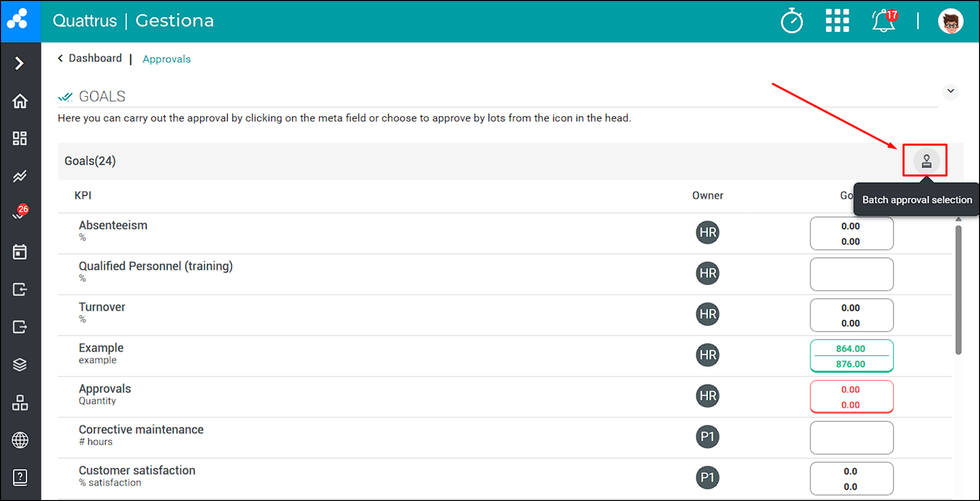Click the empty Corrective maintenance goal field

click(x=851, y=437)
